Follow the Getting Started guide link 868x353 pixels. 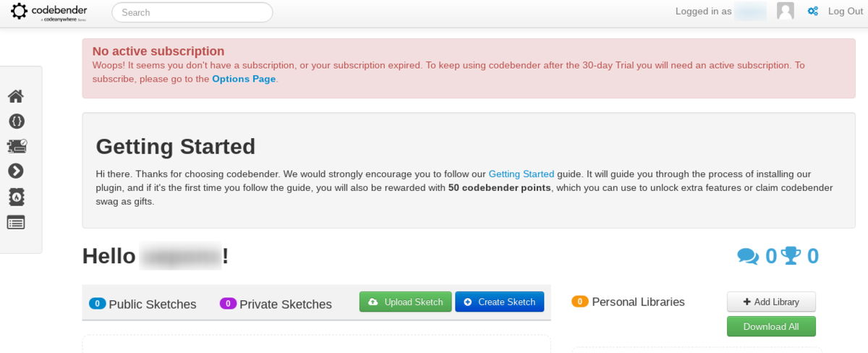point(521,174)
